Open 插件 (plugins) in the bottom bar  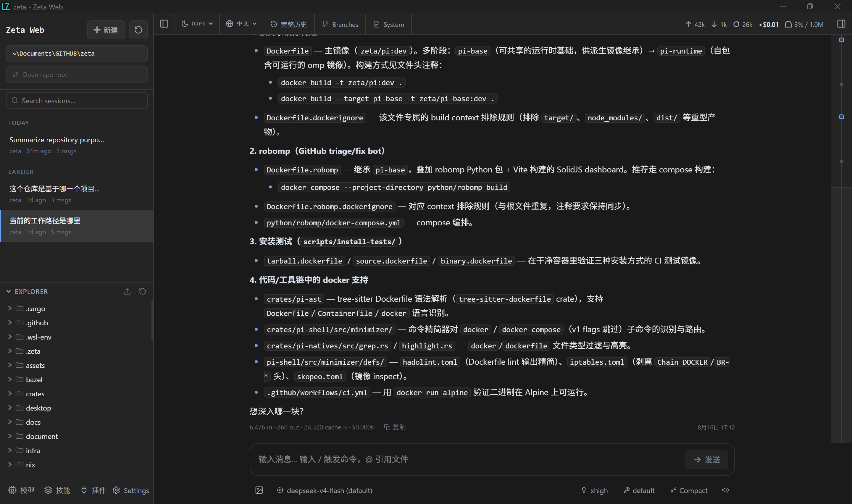(x=93, y=490)
